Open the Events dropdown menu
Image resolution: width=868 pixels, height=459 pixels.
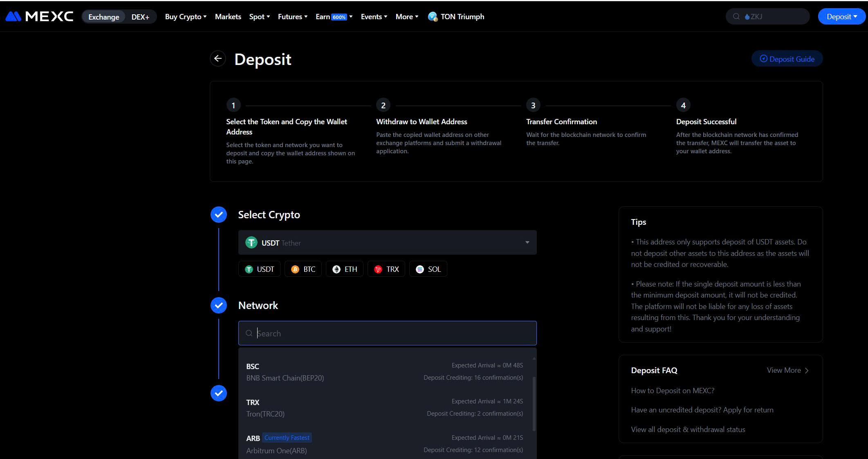pos(374,17)
